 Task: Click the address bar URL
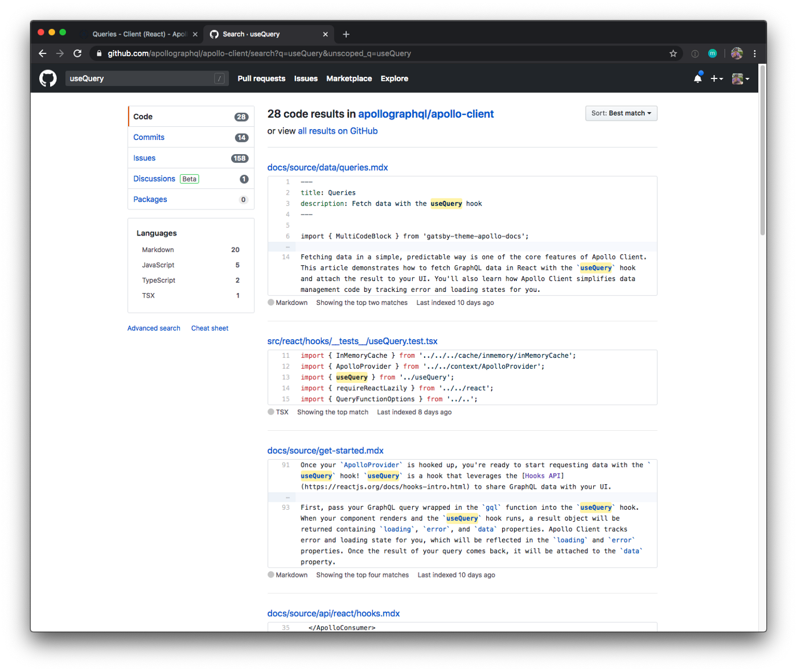tap(260, 53)
